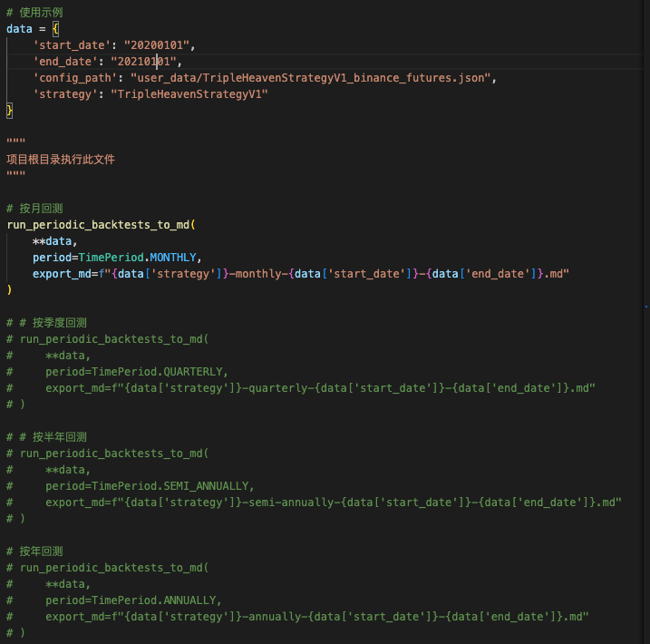Click the run_periodic_backtests_to_md function call

pyautogui.click(x=100, y=225)
